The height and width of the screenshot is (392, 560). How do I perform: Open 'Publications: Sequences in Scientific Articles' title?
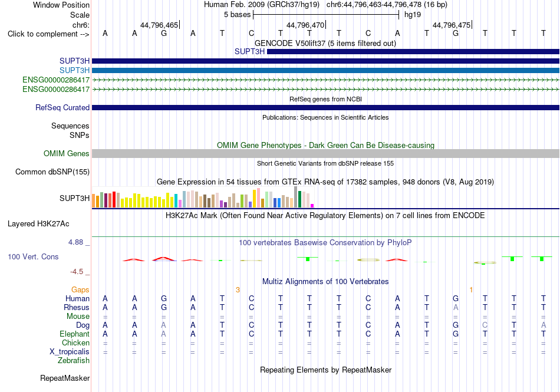[325, 117]
